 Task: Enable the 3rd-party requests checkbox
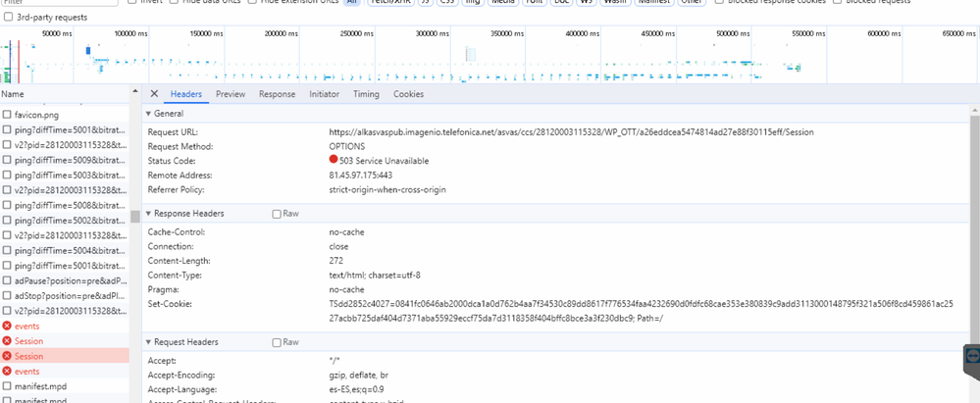pyautogui.click(x=7, y=18)
